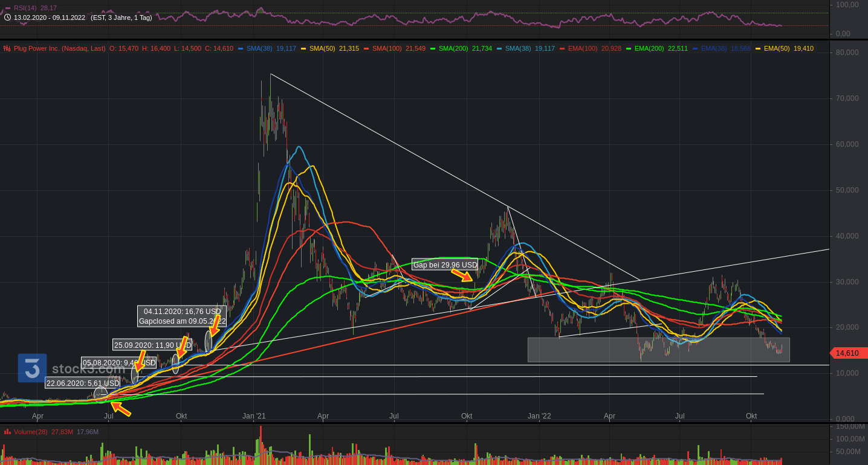Select the '05.08.2020' price annotation

(x=118, y=363)
